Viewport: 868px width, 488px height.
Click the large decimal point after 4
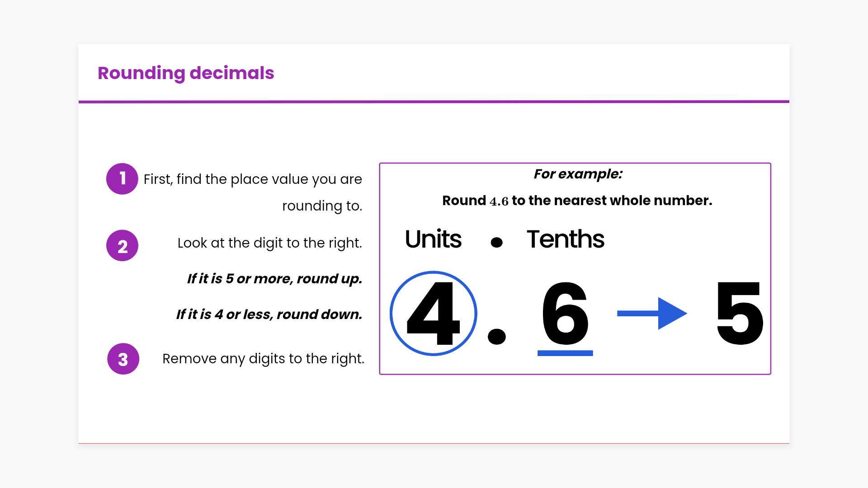[496, 336]
